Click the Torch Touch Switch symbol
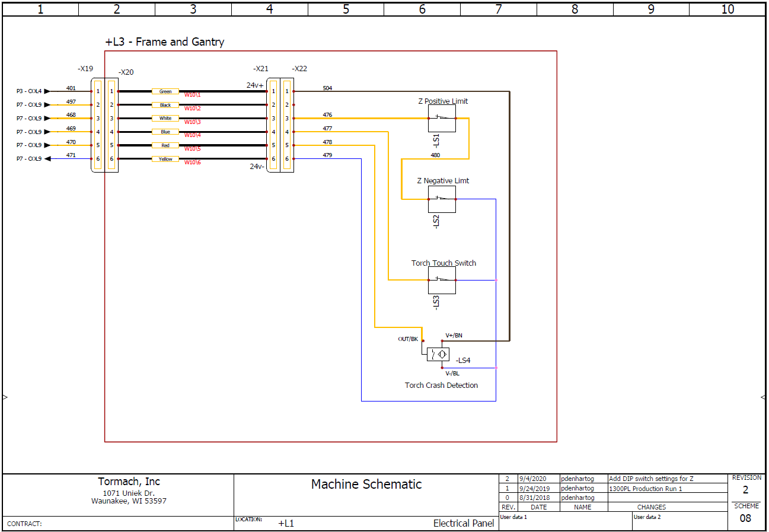The image size is (769, 532). pyautogui.click(x=442, y=280)
